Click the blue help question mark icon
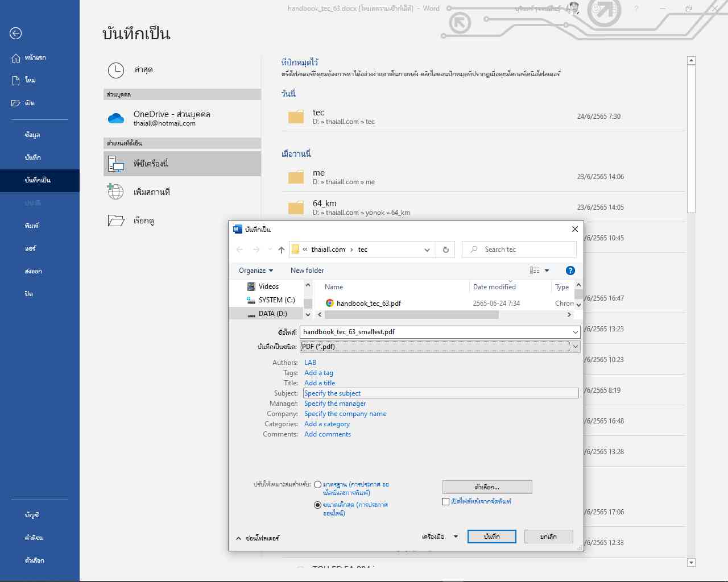Viewport: 728px width, 582px height. point(570,271)
